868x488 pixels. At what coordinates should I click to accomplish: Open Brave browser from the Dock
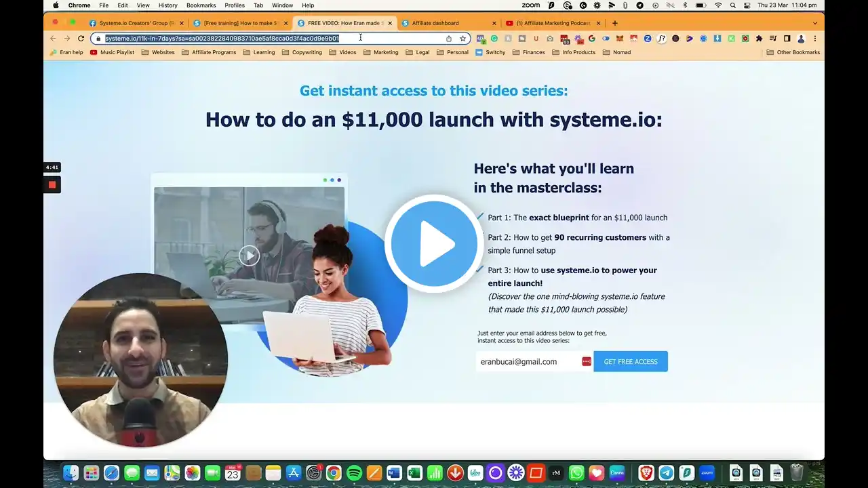click(646, 472)
